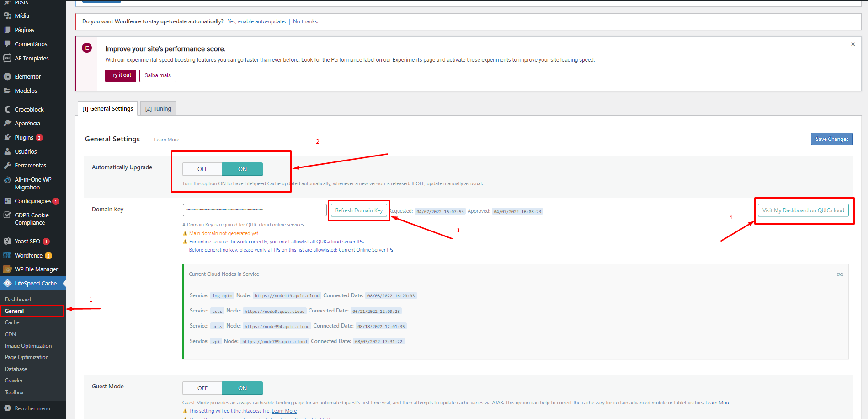Click the LiteSpeed Cache diamond icon
This screenshot has width=868, height=419.
(7, 283)
